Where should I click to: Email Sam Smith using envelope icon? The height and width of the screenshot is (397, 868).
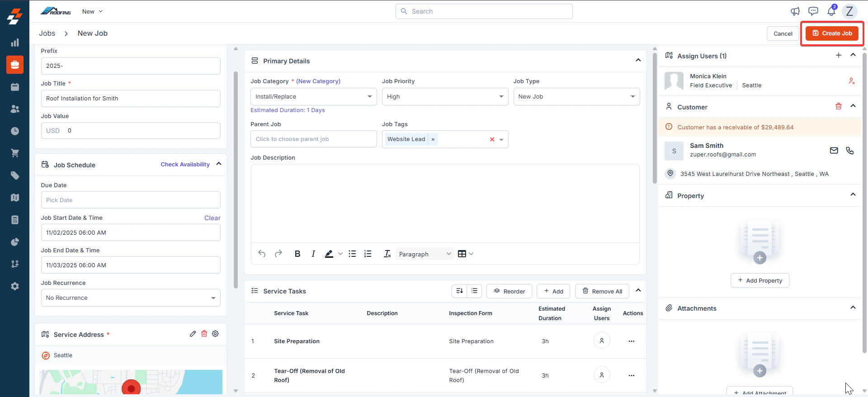pyautogui.click(x=834, y=151)
